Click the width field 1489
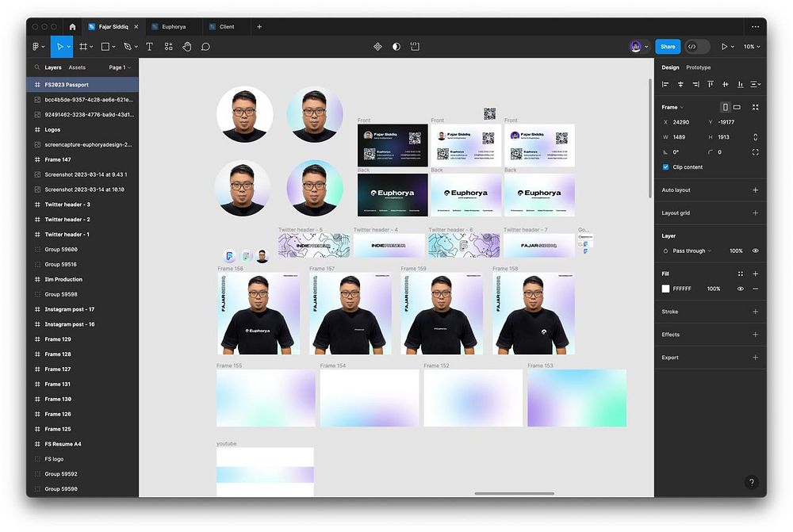The image size is (793, 532). (x=680, y=137)
